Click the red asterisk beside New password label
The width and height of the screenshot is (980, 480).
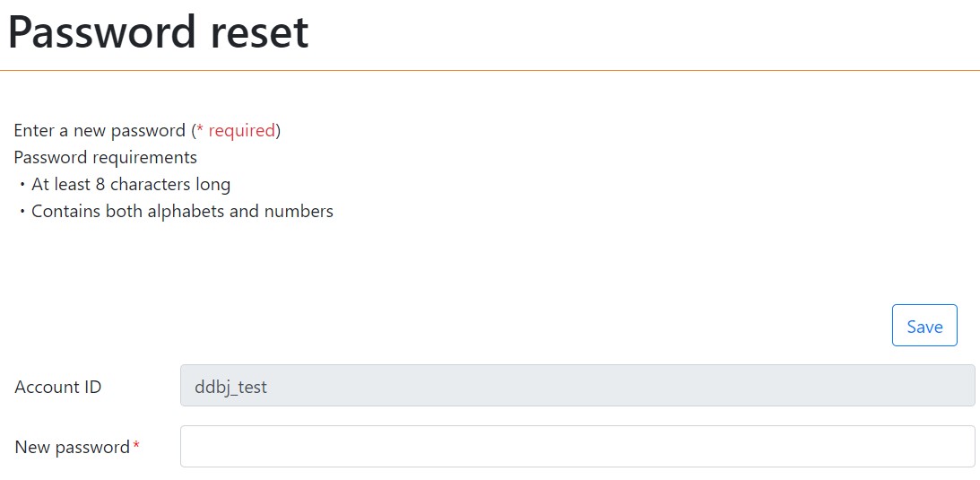coord(136,445)
